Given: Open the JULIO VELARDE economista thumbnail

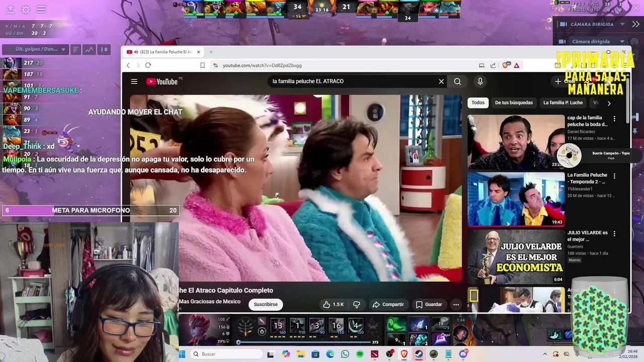Looking at the screenshot, I should coord(516,257).
